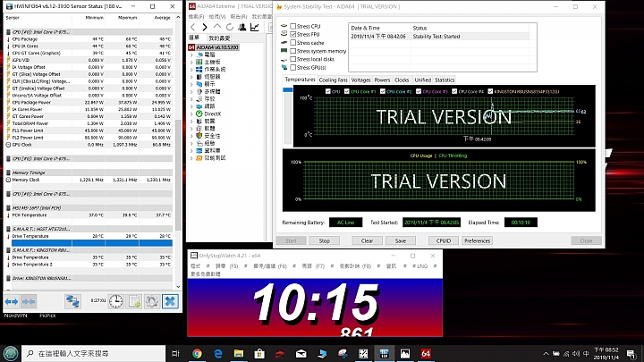Viewport: 644px width, 362px height.
Task: Expand 電腦 node in AIDA64 tree
Action: tap(191, 55)
